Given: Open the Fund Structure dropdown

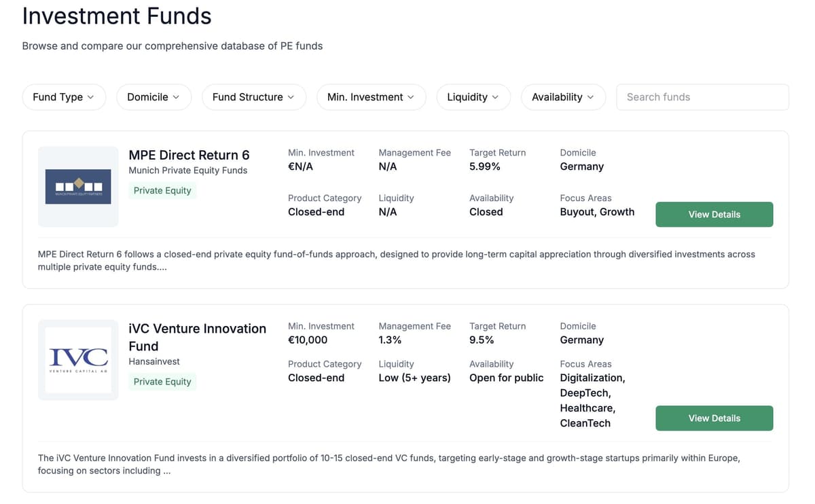Looking at the screenshot, I should 253,97.
